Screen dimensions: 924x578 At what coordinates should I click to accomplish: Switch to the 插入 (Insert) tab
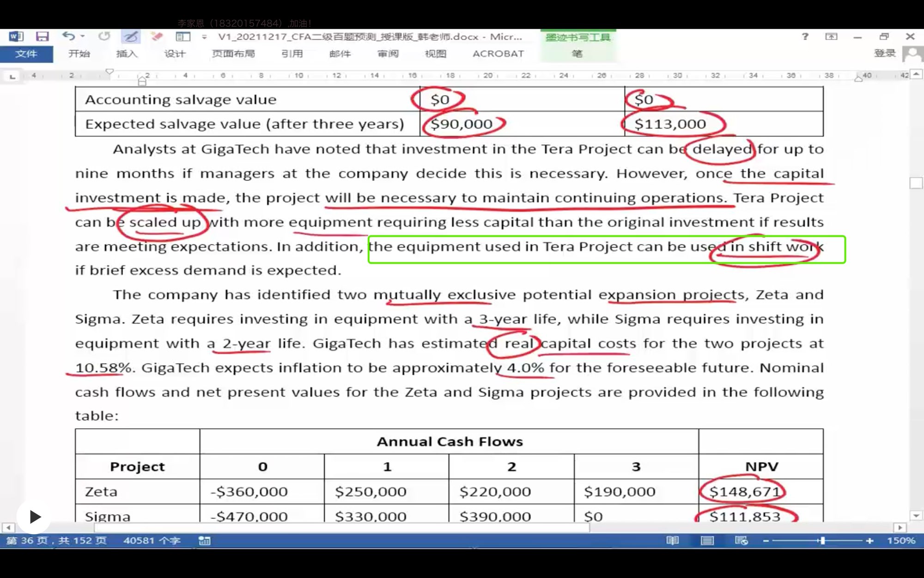coord(127,54)
